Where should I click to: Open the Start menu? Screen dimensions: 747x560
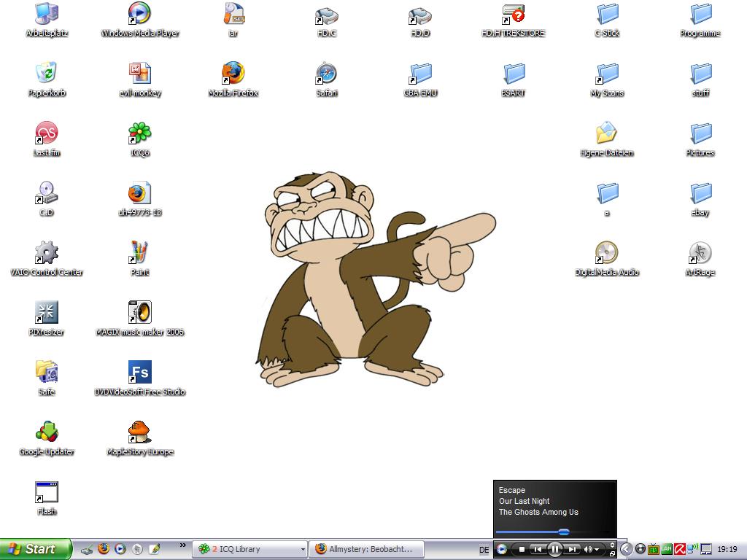click(x=36, y=549)
